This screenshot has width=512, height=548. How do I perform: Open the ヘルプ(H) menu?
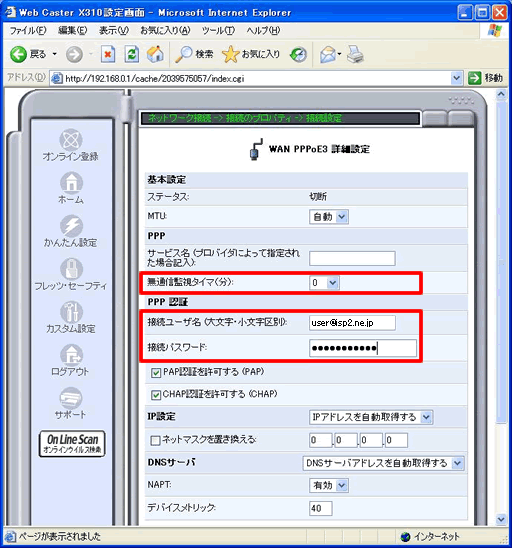coord(263,31)
